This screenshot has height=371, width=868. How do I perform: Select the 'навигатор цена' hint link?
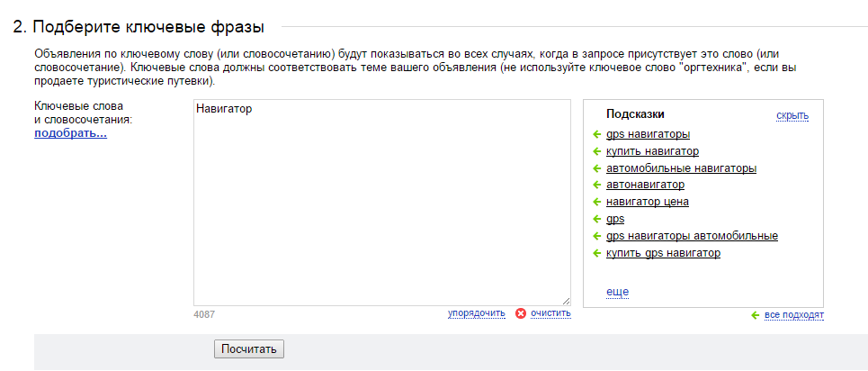(x=647, y=202)
